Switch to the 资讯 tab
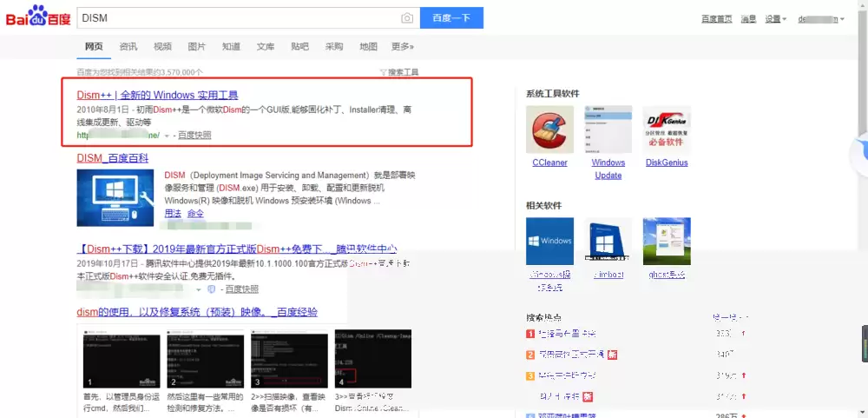This screenshot has height=418, width=868. click(x=128, y=47)
